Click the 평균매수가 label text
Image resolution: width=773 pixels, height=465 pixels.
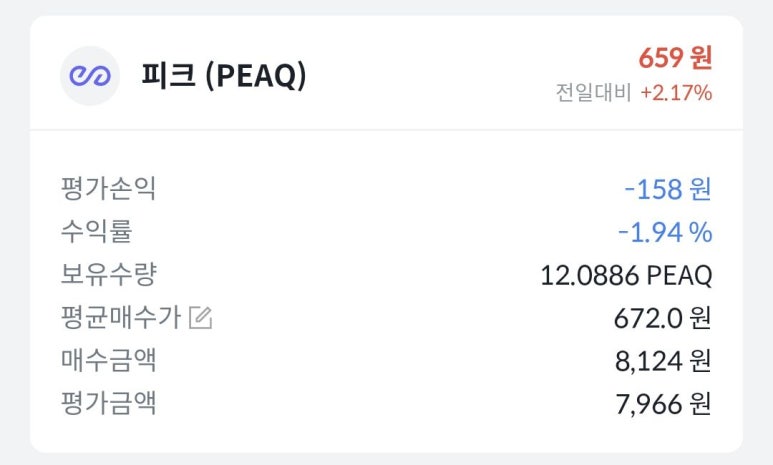coord(120,318)
